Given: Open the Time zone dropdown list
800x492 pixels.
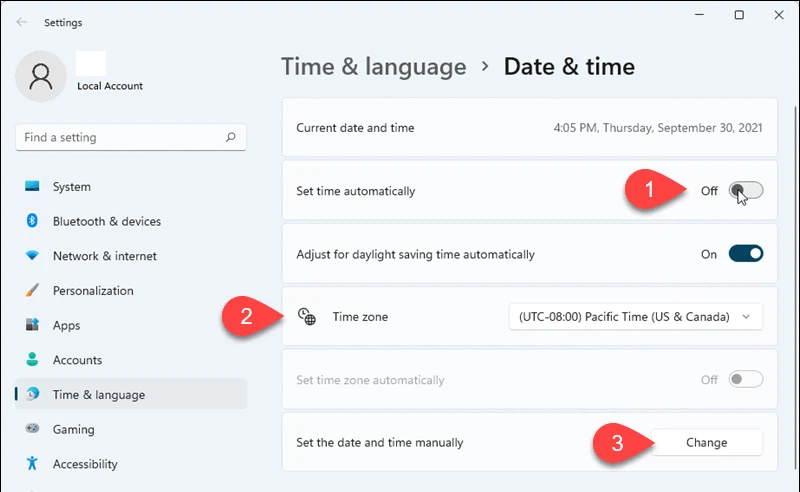Looking at the screenshot, I should click(635, 317).
